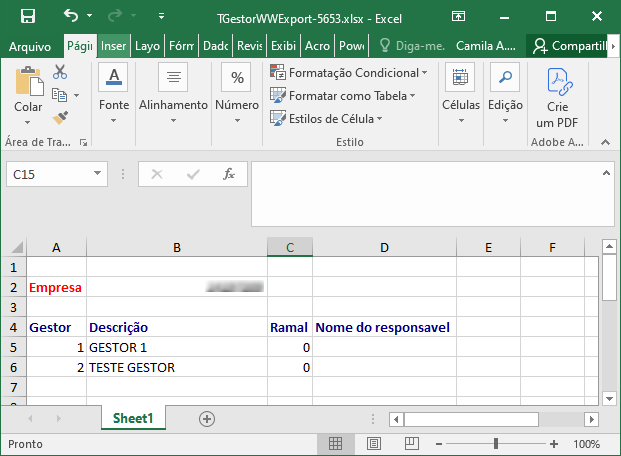Image resolution: width=621 pixels, height=456 pixels.
Task: Click the Copy icon
Action: 59,95
